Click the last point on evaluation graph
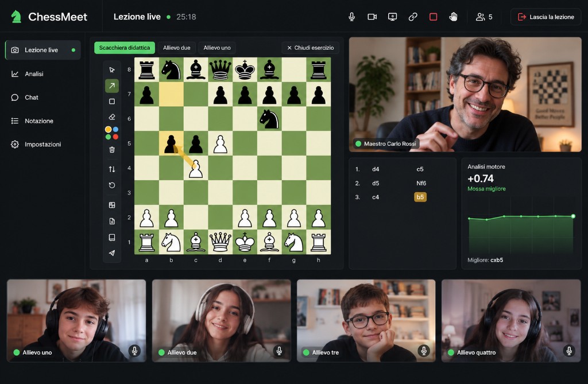This screenshot has height=384, width=588. (x=573, y=216)
